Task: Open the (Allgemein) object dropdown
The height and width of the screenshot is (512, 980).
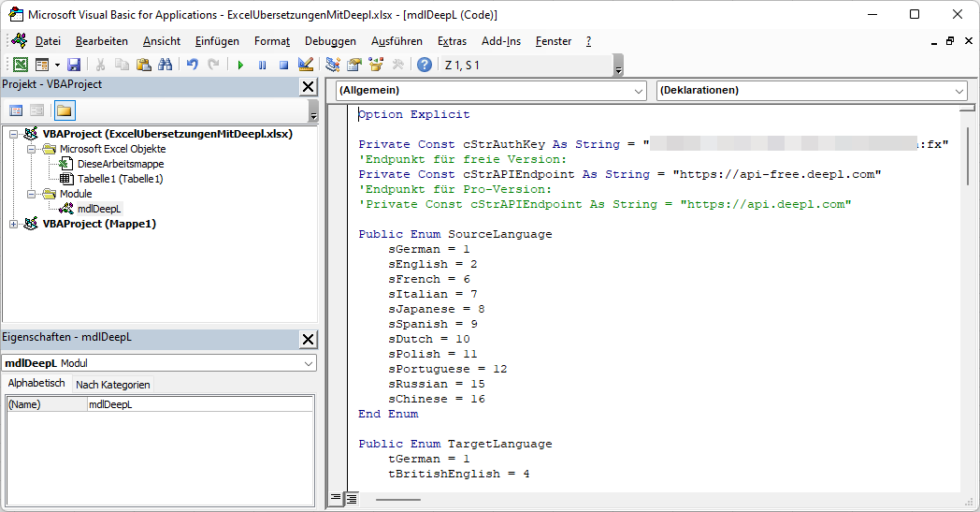Action: [x=639, y=91]
